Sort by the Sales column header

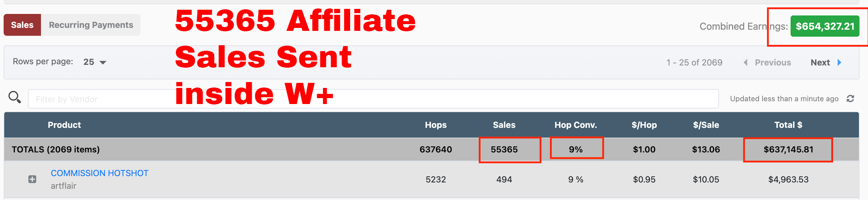click(x=504, y=125)
